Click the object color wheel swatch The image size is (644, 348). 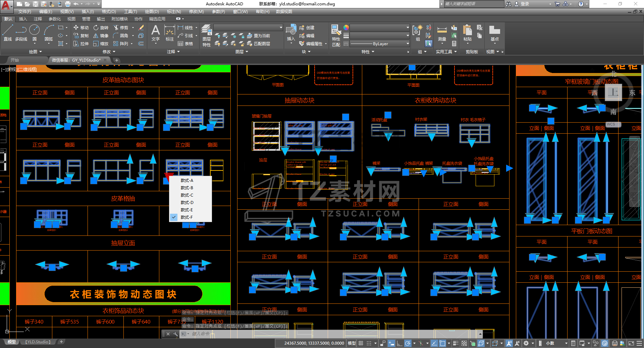346,27
